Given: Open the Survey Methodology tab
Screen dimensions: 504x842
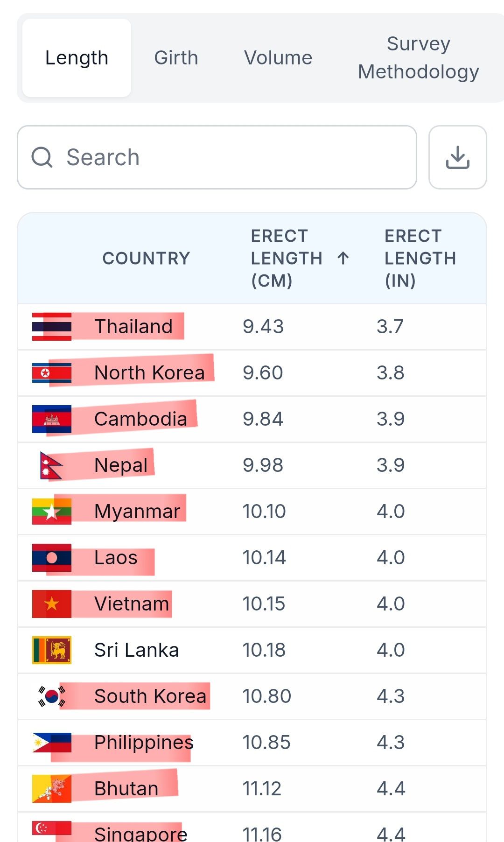Looking at the screenshot, I should [418, 58].
